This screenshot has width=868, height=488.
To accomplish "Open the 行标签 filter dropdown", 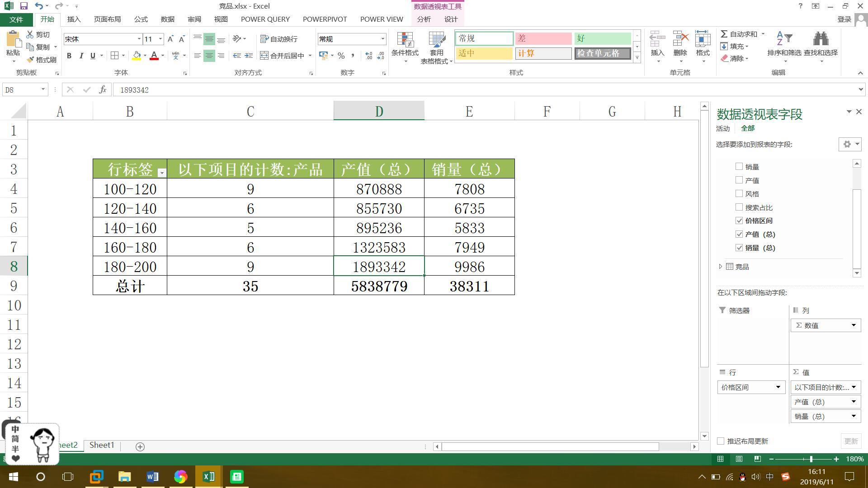I will [x=161, y=172].
